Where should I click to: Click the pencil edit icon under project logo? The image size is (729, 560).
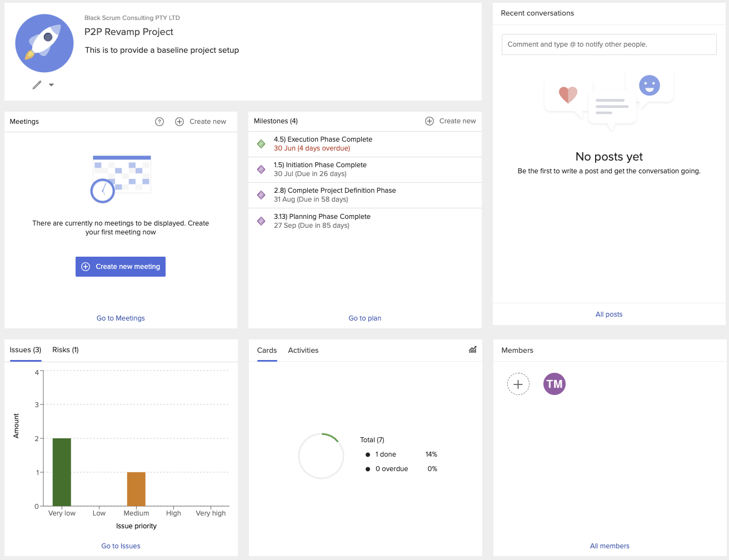coord(37,85)
